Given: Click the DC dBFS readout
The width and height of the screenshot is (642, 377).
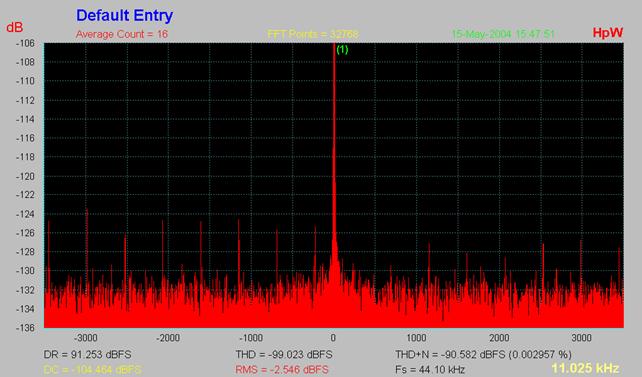Looking at the screenshot, I should 93,370.
